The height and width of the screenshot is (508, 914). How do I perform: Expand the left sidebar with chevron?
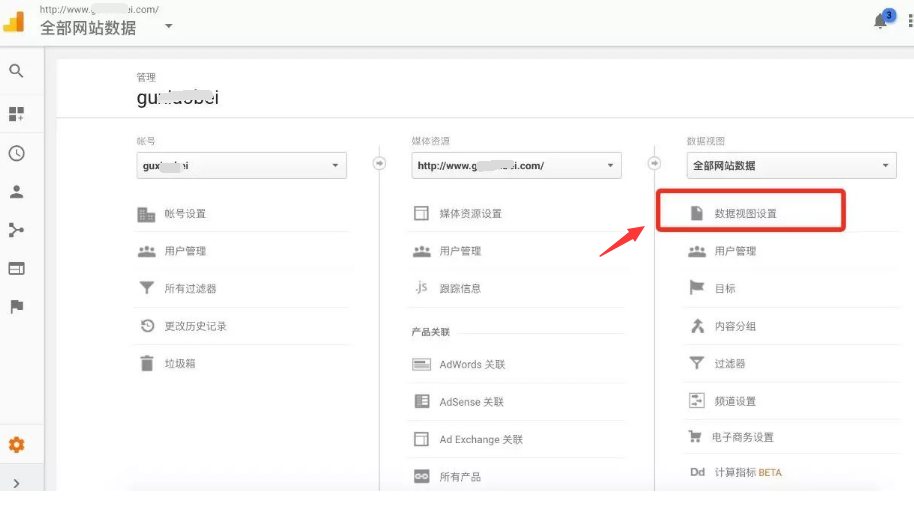(x=16, y=483)
